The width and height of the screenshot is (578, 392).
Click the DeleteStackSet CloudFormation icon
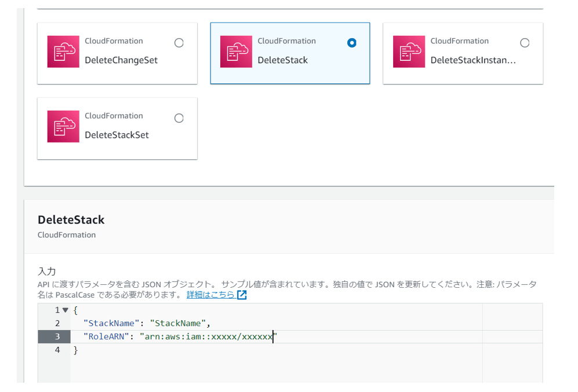[x=63, y=127]
